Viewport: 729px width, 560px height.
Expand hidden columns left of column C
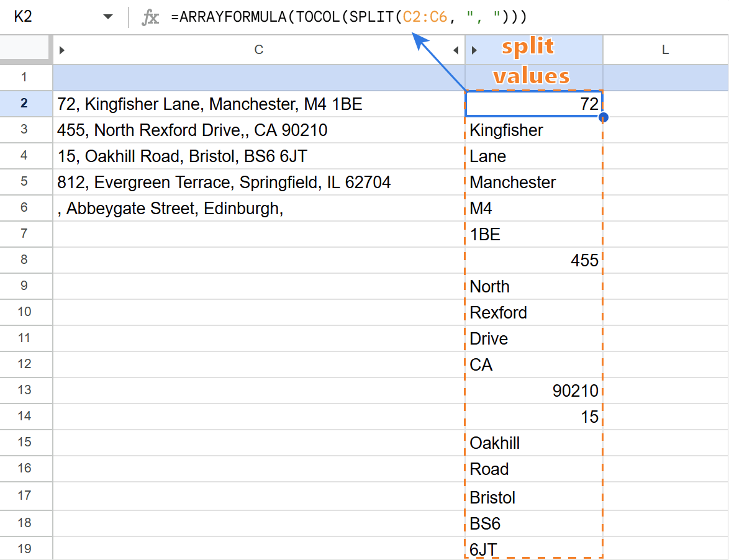tap(61, 50)
